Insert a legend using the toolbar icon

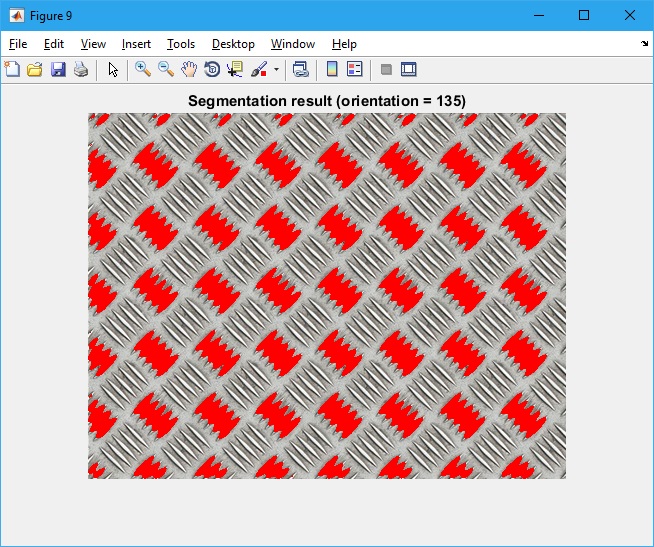[354, 69]
